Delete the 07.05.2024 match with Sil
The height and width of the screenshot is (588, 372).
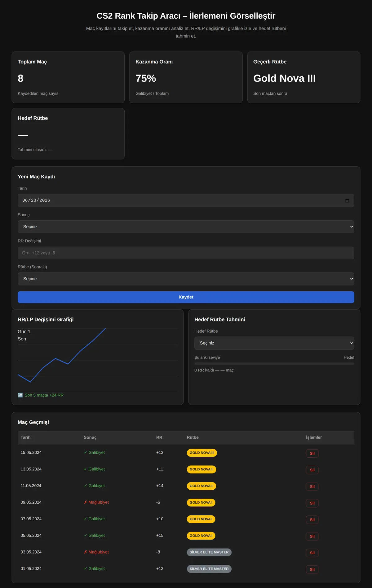point(312,520)
